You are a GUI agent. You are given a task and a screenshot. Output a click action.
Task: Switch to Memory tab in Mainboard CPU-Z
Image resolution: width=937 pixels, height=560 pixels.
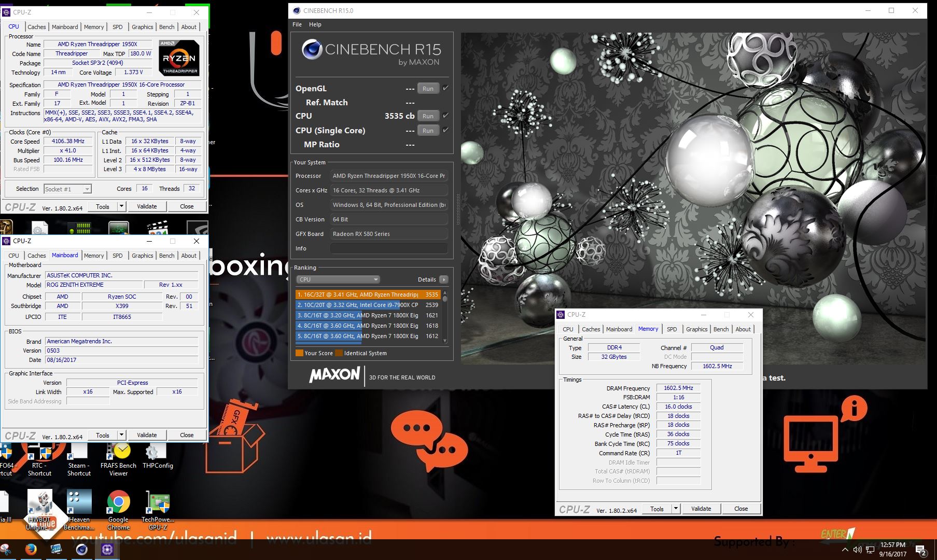(94, 256)
